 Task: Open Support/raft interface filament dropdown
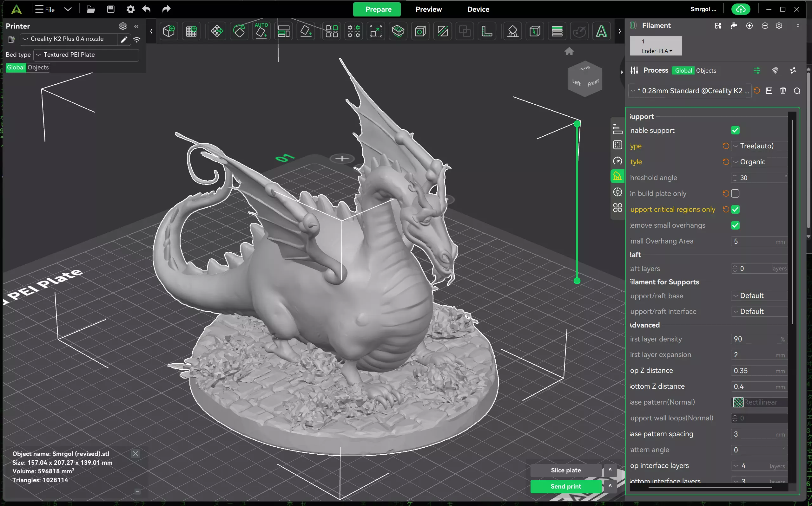[x=759, y=312]
